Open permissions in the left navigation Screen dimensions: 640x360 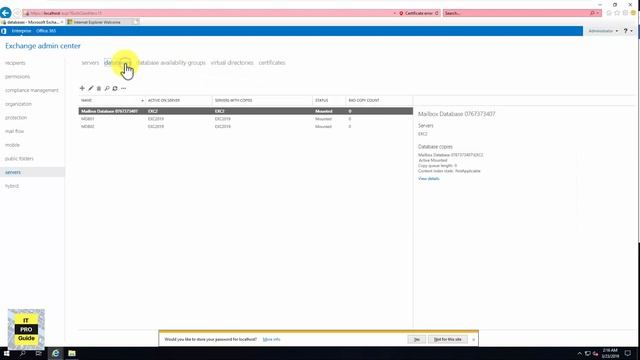click(x=18, y=77)
